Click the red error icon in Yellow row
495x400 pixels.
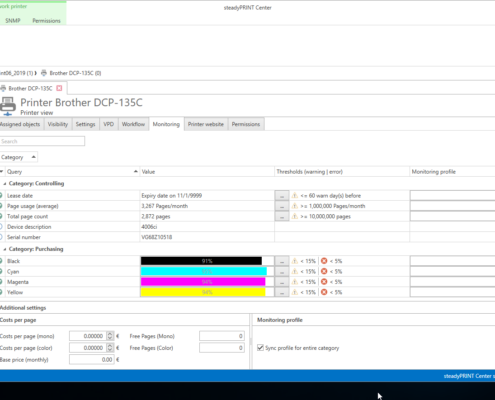pyautogui.click(x=324, y=292)
